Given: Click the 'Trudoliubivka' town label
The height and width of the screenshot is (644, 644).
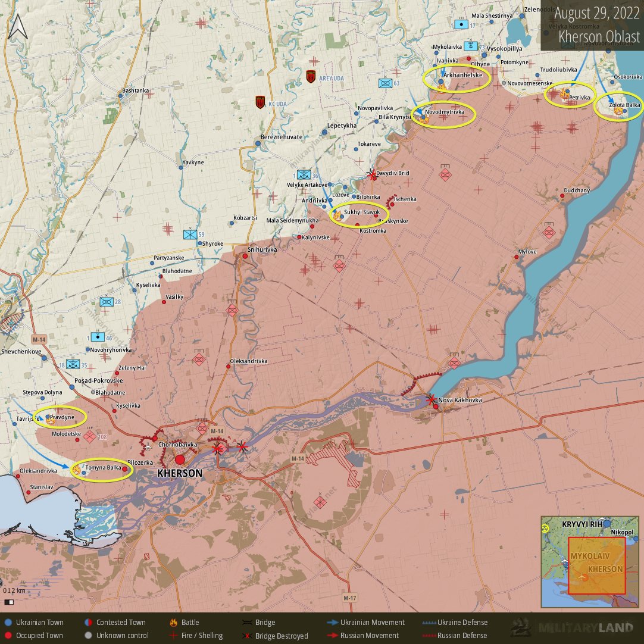Looking at the screenshot, I should coord(558,70).
